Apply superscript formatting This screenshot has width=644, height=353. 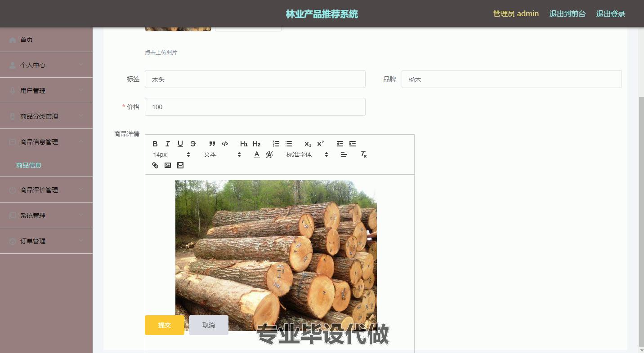pos(321,144)
